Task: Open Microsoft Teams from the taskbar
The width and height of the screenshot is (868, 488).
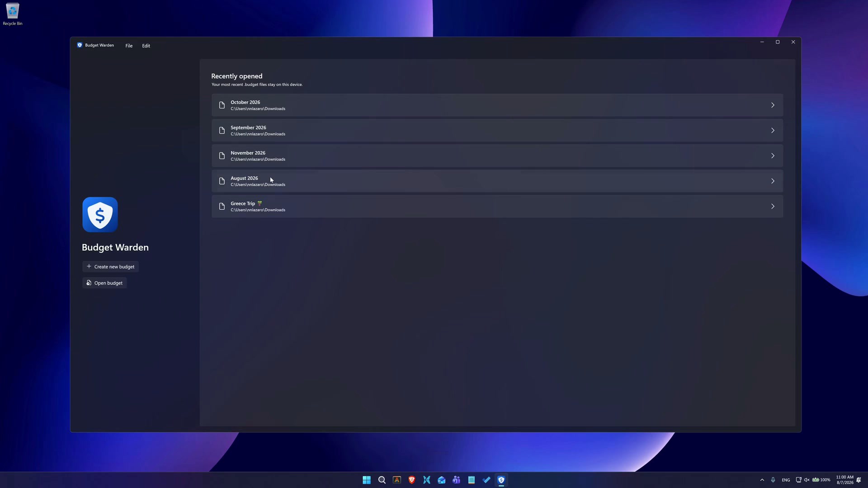Action: coord(456,480)
